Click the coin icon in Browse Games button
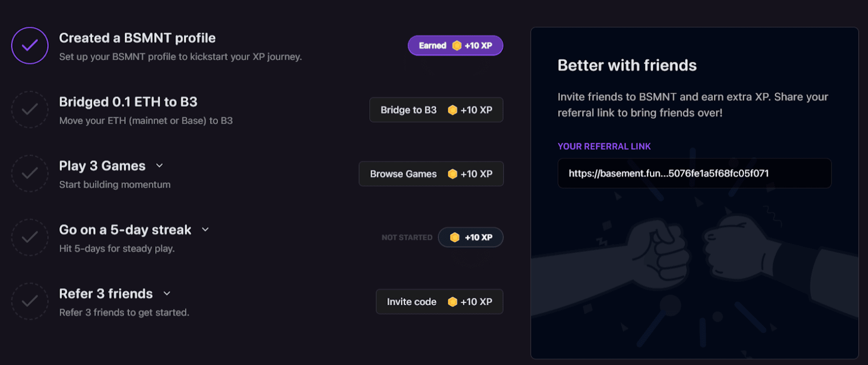868x365 pixels. click(x=452, y=174)
